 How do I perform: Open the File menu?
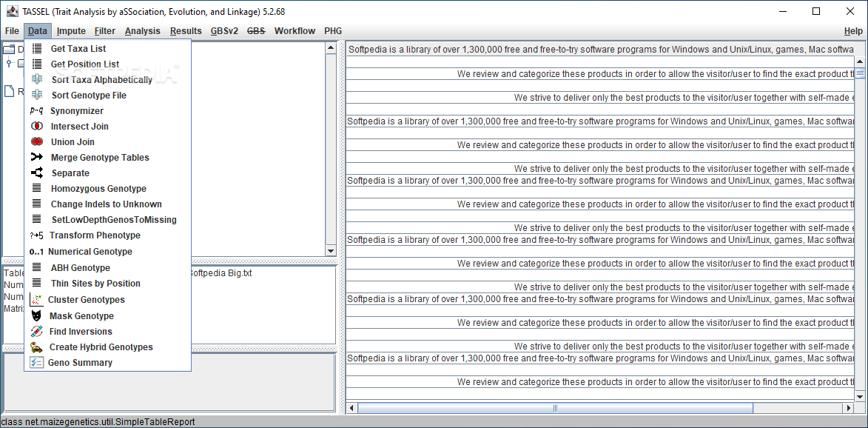click(x=12, y=31)
